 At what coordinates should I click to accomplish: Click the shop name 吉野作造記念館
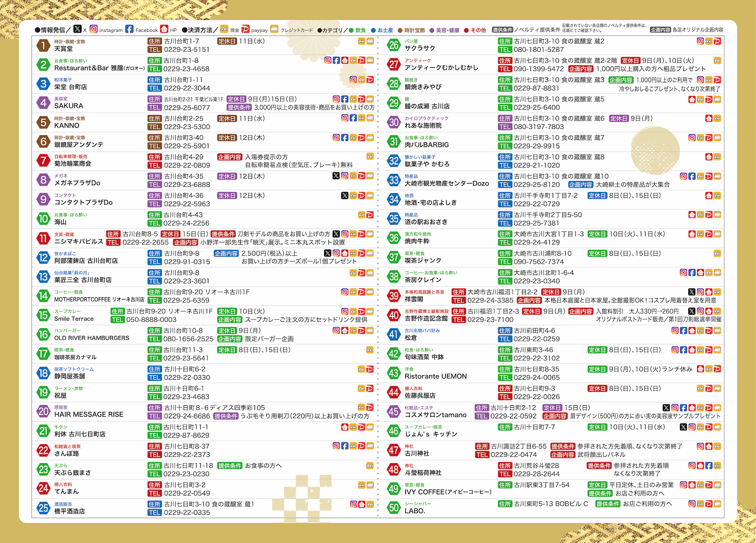(426, 319)
